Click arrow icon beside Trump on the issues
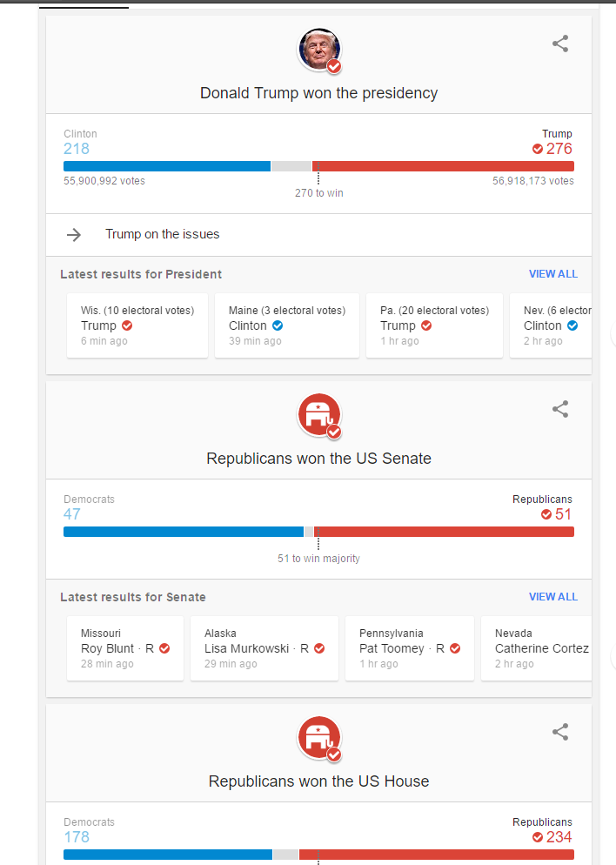This screenshot has width=616, height=865. tap(74, 234)
